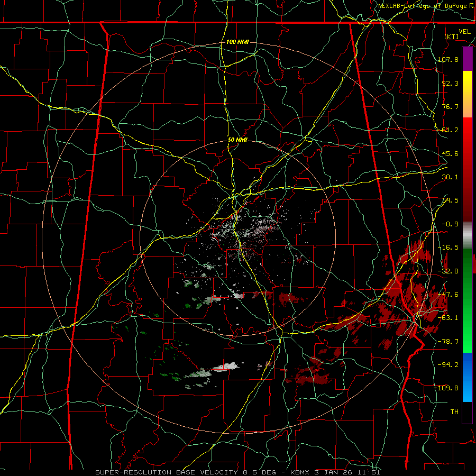Select the 92.3 value on the velocity scale

tap(450, 83)
